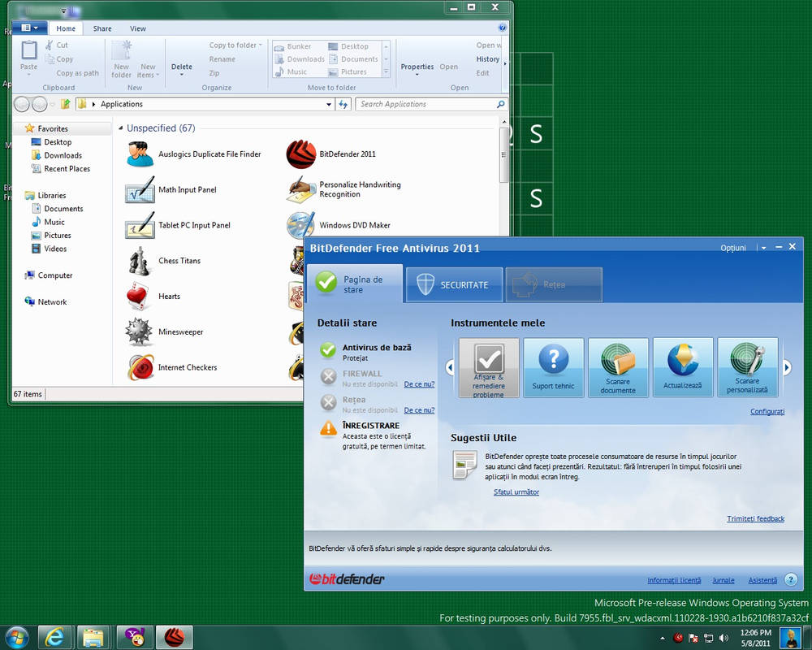
Task: Select Afişare & remediere probleme tool
Action: (x=488, y=367)
